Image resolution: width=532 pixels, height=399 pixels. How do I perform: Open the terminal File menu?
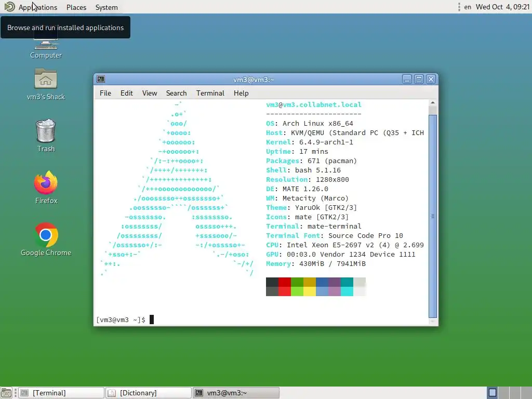[x=105, y=93]
